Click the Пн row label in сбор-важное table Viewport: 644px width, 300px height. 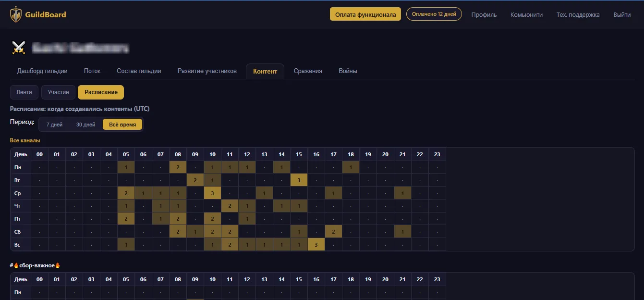pos(21,292)
